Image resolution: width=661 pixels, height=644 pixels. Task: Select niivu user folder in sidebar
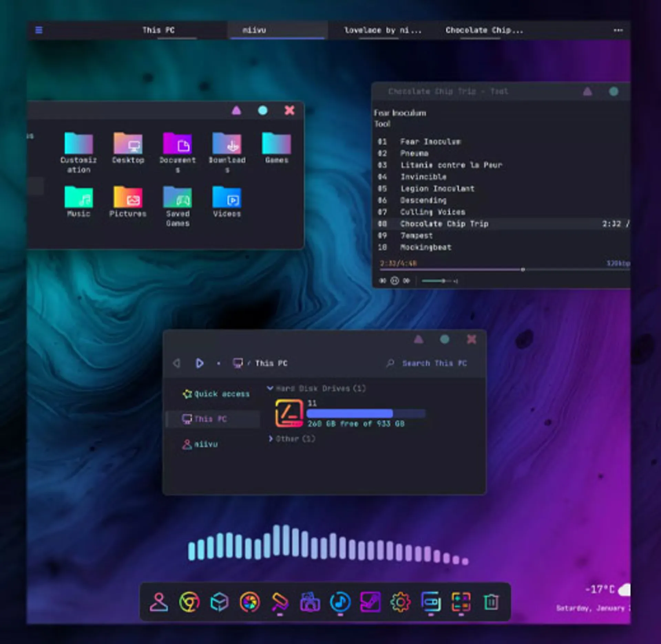coord(200,444)
